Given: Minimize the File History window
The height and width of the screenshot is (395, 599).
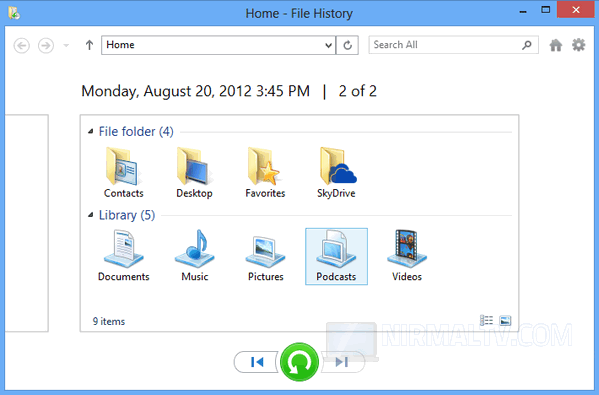Looking at the screenshot, I should click(x=523, y=11).
